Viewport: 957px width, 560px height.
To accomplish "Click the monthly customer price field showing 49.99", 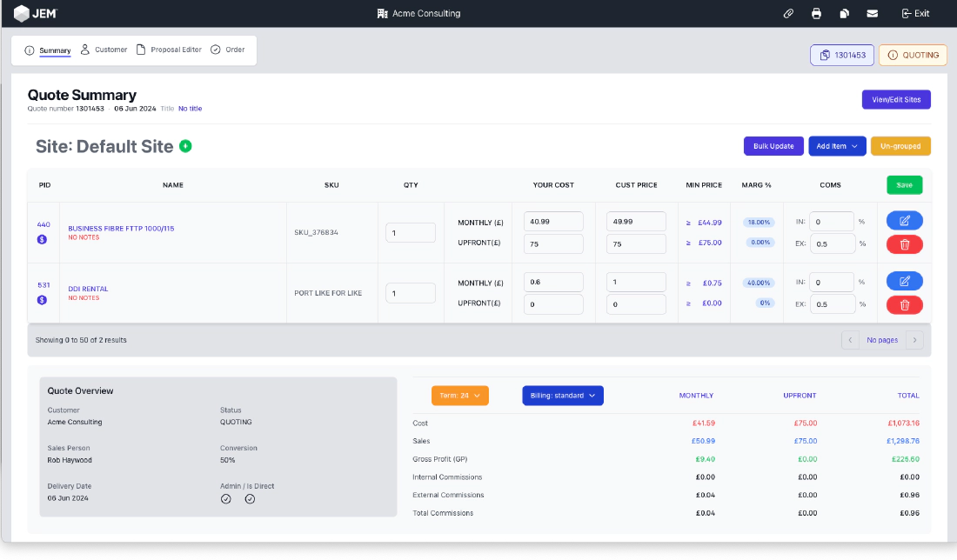I will [636, 222].
